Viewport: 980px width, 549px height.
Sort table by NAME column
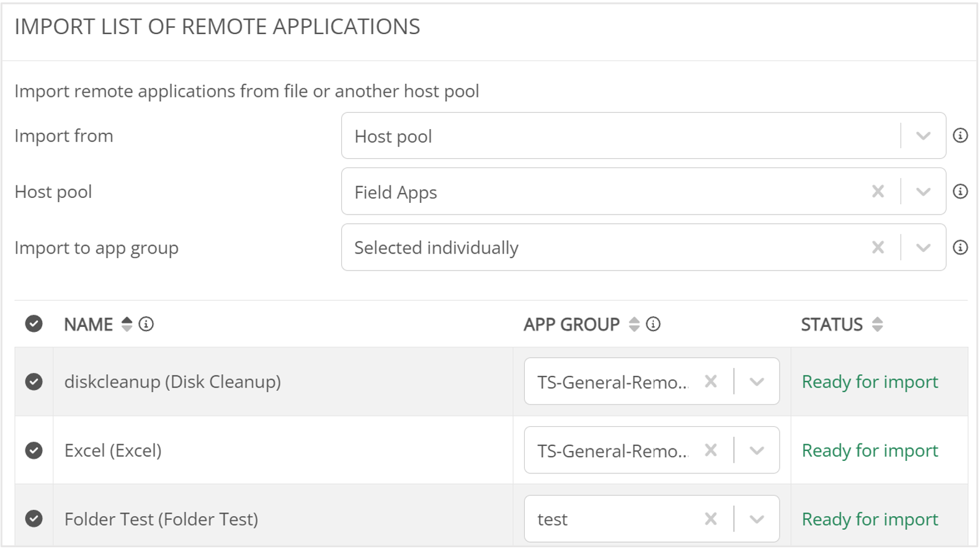127,324
